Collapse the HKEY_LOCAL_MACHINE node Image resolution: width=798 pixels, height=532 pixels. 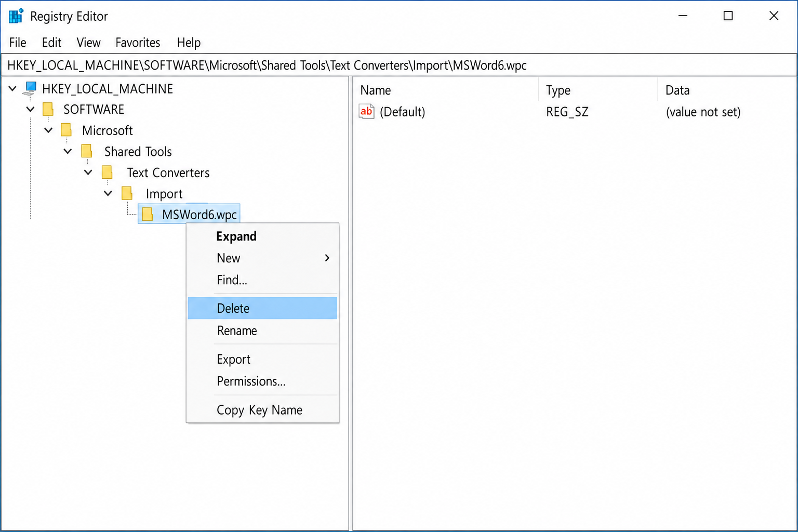[12, 88]
